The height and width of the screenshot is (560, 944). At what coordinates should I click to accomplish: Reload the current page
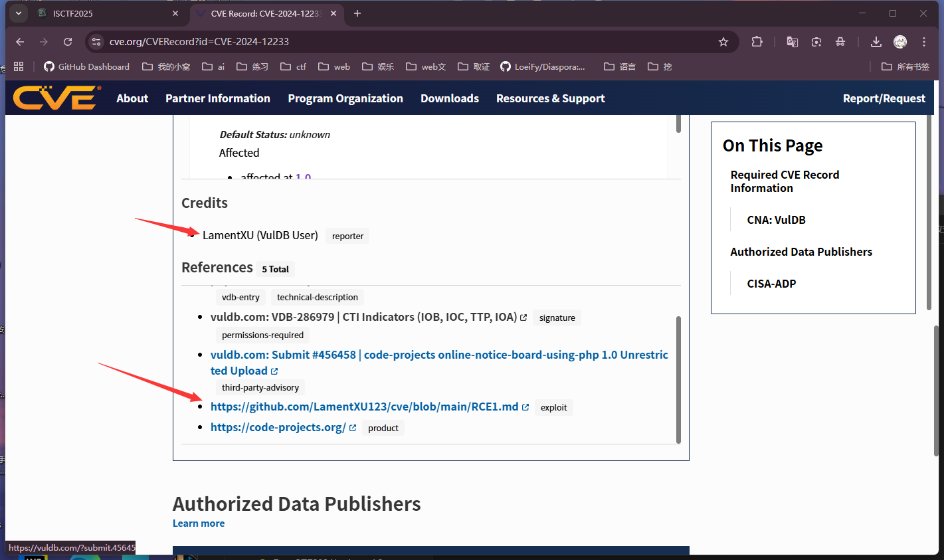[68, 42]
